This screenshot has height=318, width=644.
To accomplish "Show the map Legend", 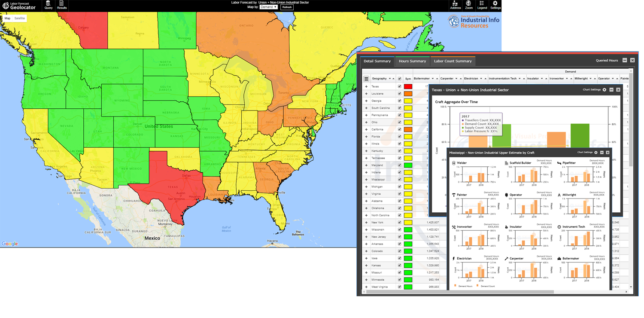I will coord(482,5).
